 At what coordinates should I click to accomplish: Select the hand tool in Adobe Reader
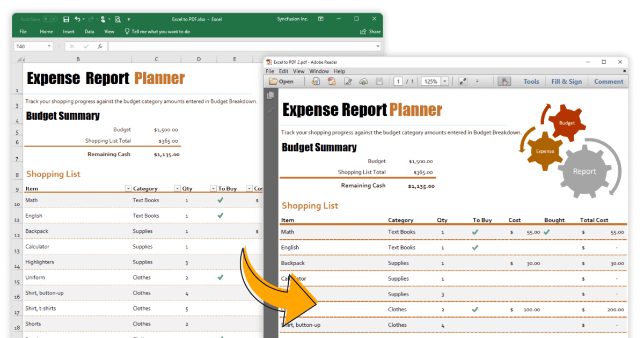(x=504, y=82)
